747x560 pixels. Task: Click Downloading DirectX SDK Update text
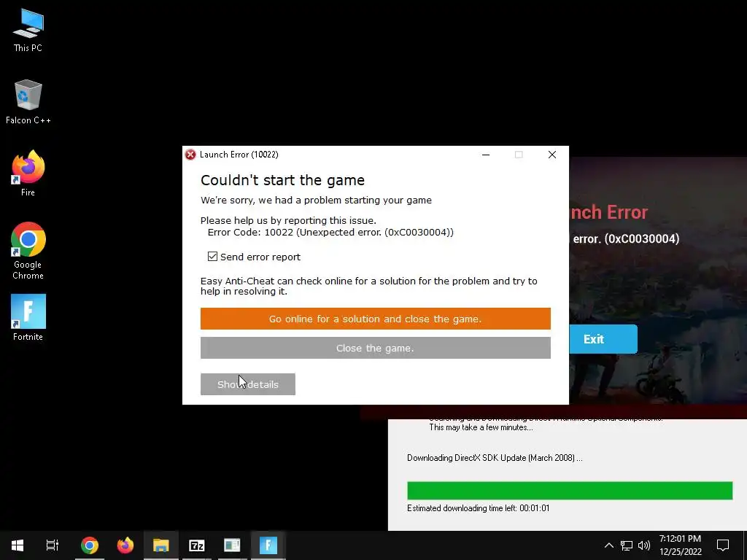495,458
